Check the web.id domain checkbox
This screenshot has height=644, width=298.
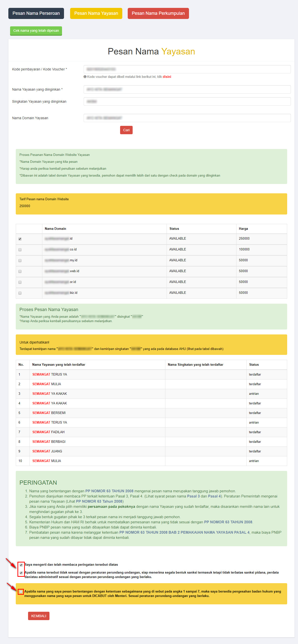(x=20, y=271)
